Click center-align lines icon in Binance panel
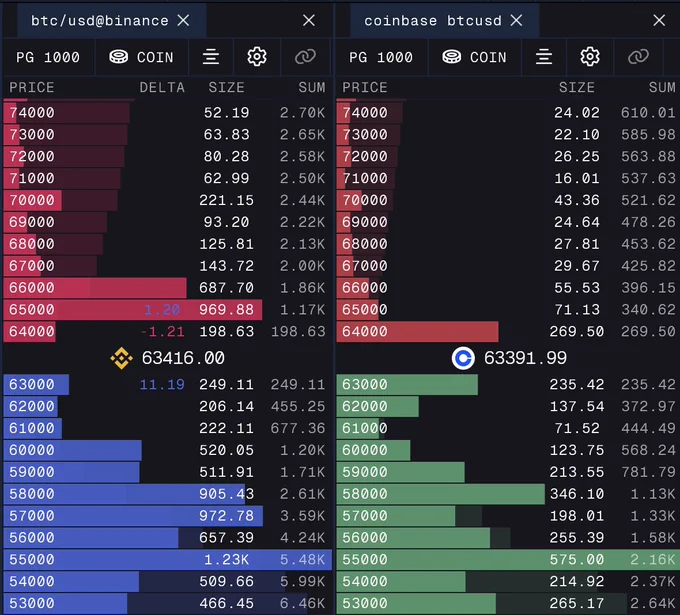This screenshot has width=680, height=615. (211, 57)
